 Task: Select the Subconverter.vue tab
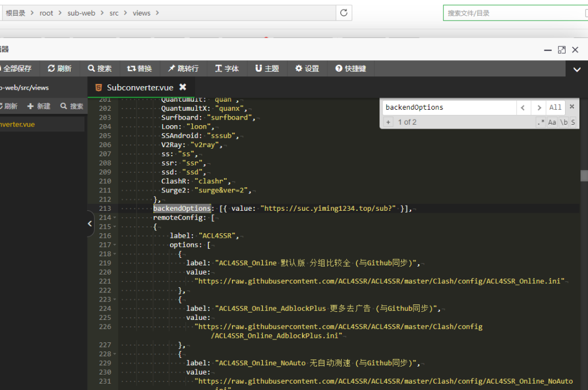click(140, 87)
